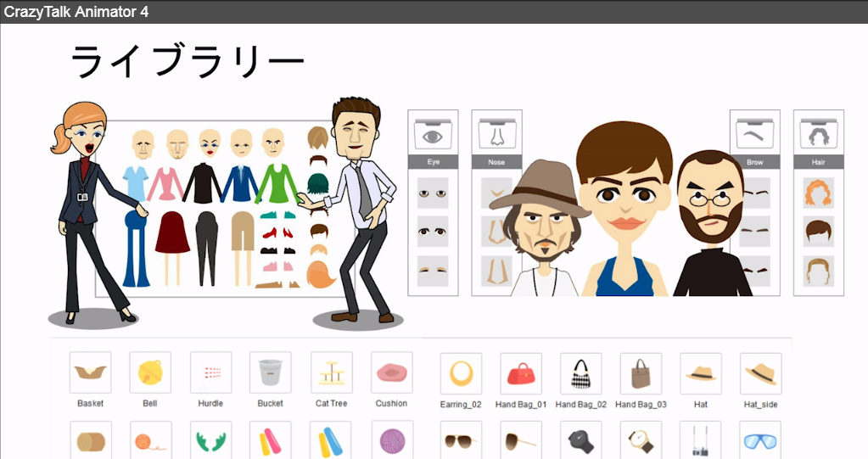Switch to the Nose category label

496,162
